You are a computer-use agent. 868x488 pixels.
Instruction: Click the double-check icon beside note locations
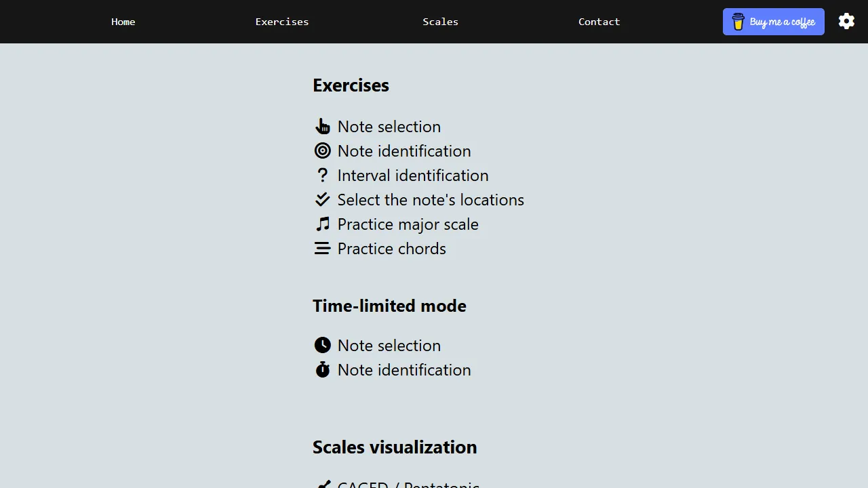[323, 199]
